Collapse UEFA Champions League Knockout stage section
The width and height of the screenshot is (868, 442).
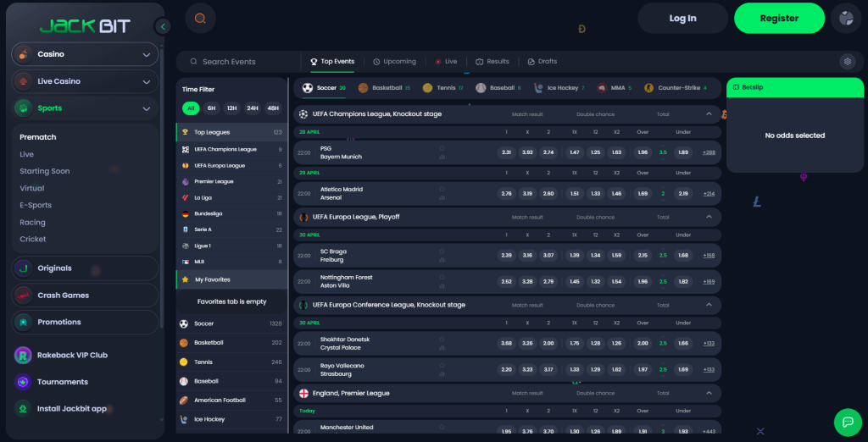(x=709, y=113)
